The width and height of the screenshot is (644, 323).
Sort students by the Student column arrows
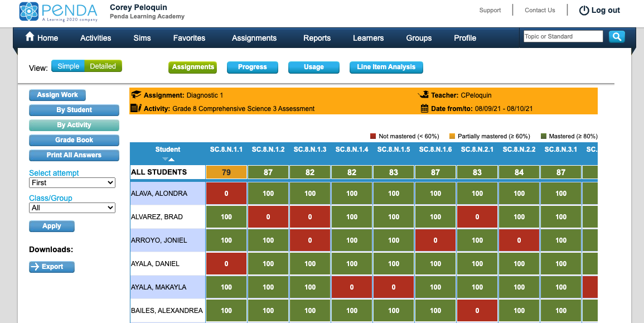168,159
